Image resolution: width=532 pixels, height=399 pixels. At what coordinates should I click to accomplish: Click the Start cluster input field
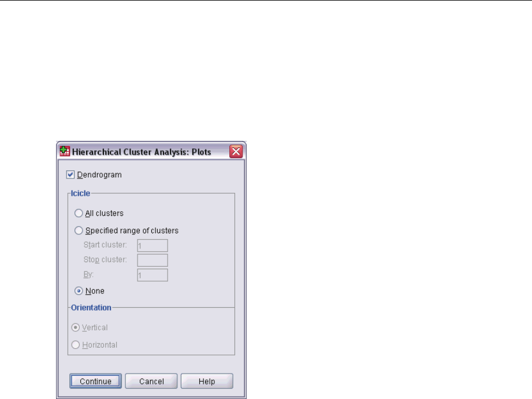coord(152,245)
